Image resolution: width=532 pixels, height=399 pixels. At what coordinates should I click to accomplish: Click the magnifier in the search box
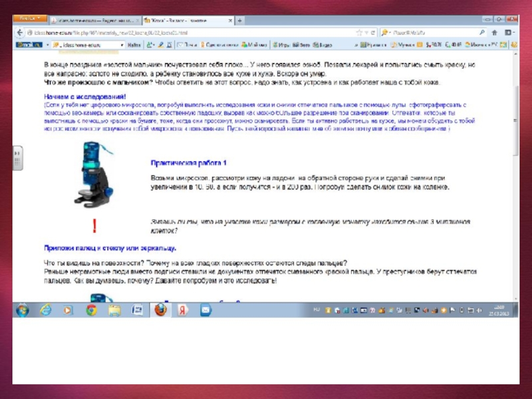(482, 32)
